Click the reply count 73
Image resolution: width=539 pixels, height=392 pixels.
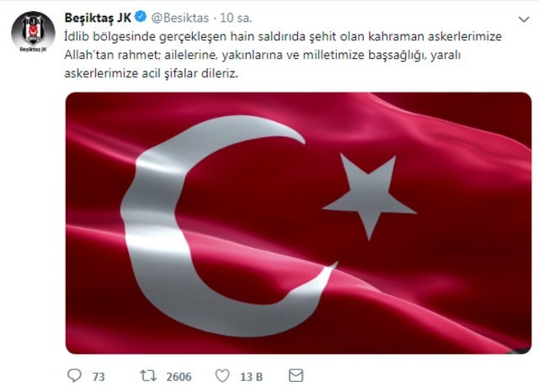pos(99,377)
